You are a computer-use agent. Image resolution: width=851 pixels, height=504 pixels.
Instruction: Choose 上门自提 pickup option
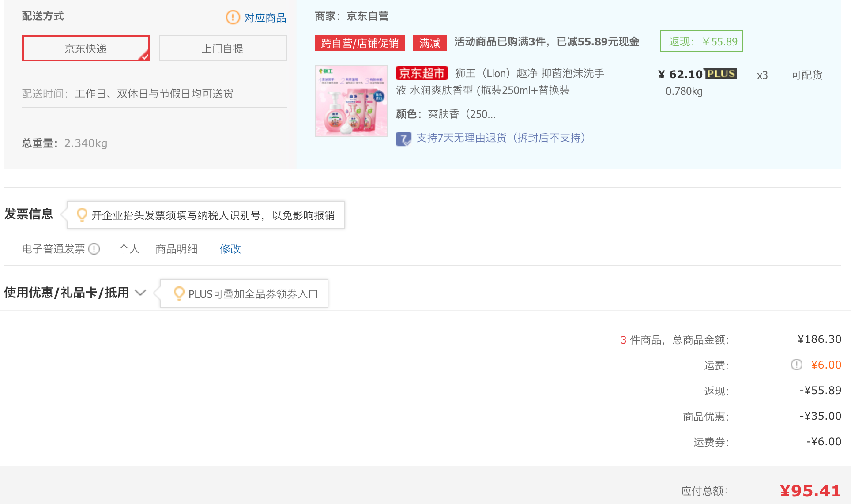click(x=223, y=48)
